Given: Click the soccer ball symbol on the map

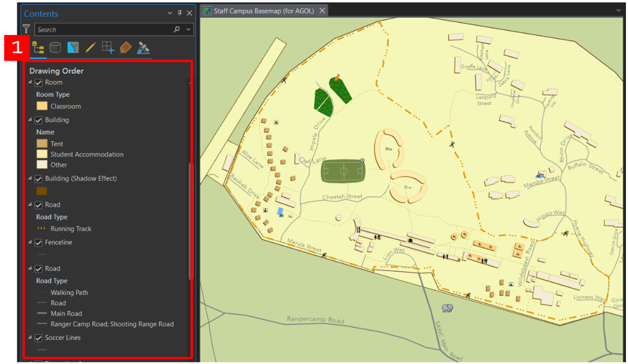Looking at the screenshot, I should coord(362,160).
